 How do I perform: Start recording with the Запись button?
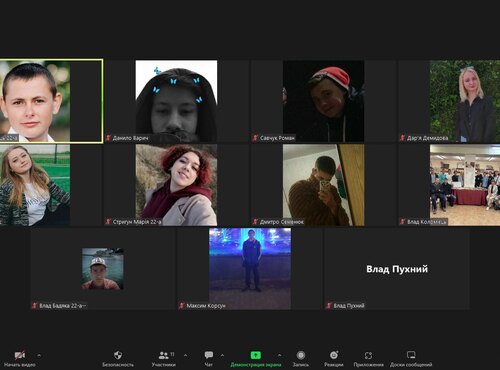pos(301,359)
